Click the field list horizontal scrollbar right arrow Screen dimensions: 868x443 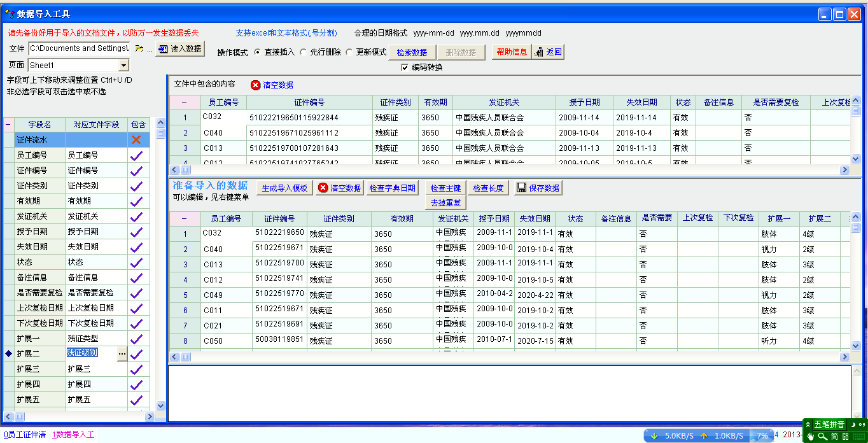coord(150,416)
